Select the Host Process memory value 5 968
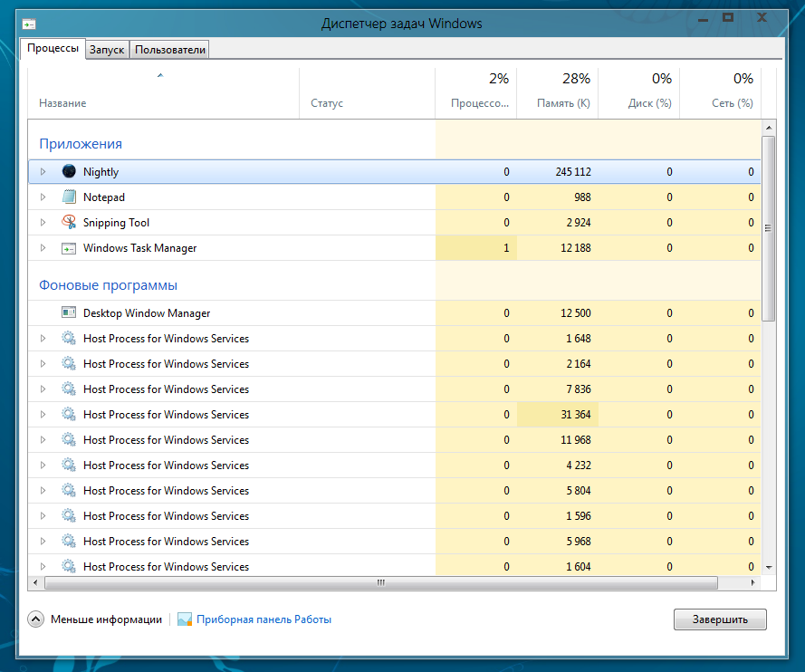 click(x=579, y=541)
